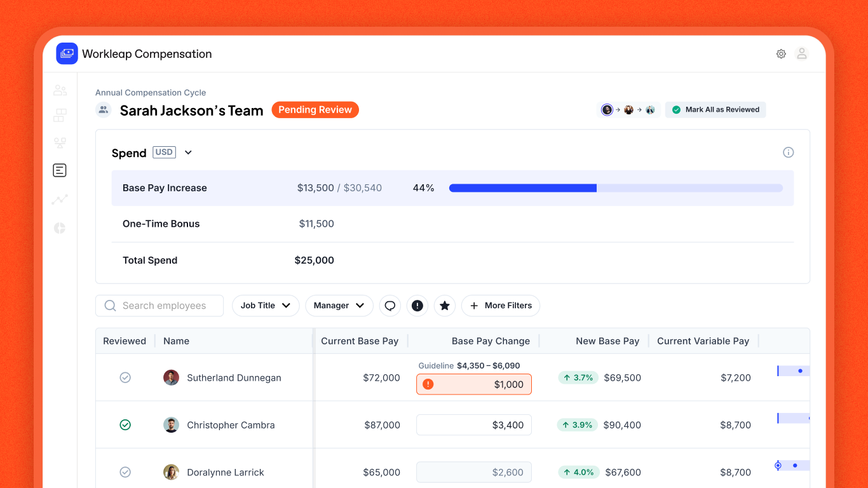Click the Annual Compensation Cycle breadcrumb

151,93
